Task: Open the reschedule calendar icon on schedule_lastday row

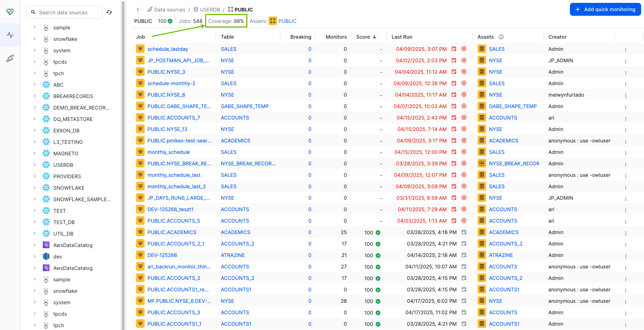Action: (454, 49)
